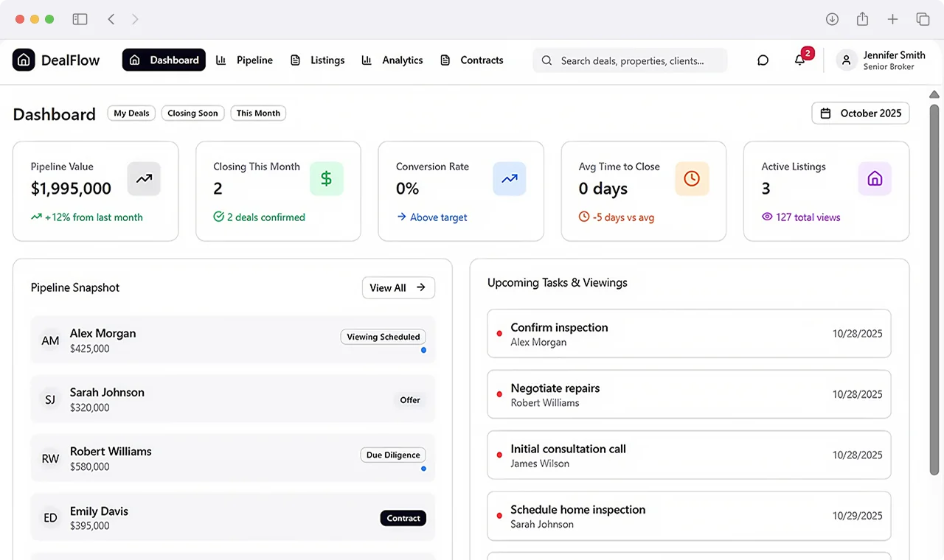Click the Due Diligence status badge

[393, 455]
